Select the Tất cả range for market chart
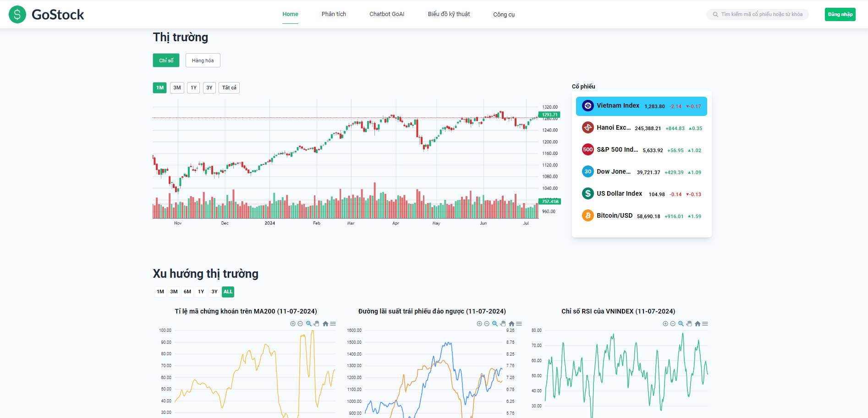This screenshot has width=868, height=418. point(229,88)
